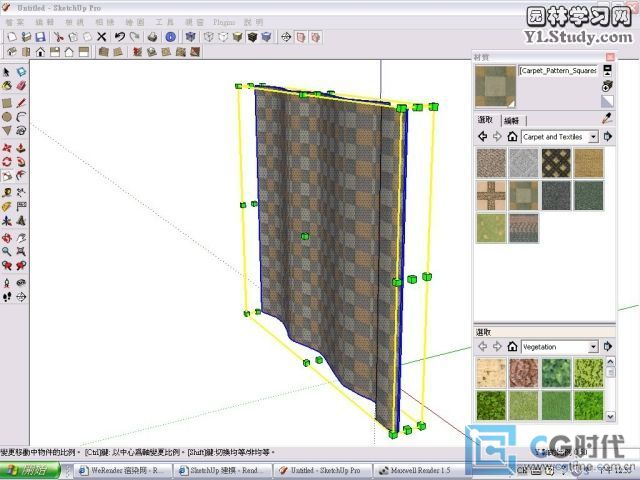Open the 工具 tools menu

tap(164, 22)
